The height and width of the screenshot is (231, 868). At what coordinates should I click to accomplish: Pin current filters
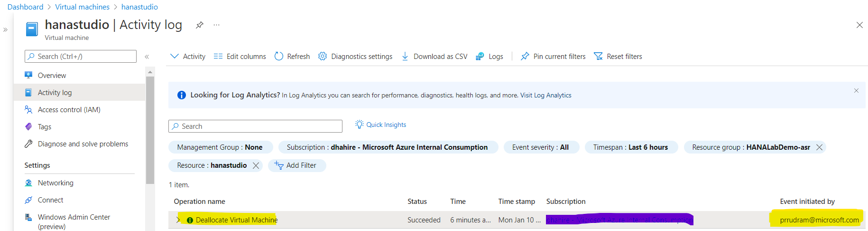[553, 57]
